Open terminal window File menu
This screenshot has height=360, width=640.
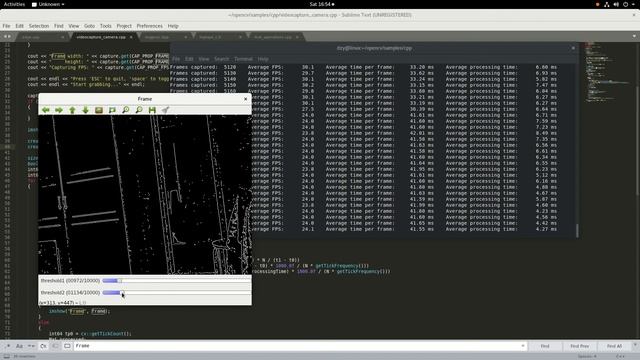(176, 59)
